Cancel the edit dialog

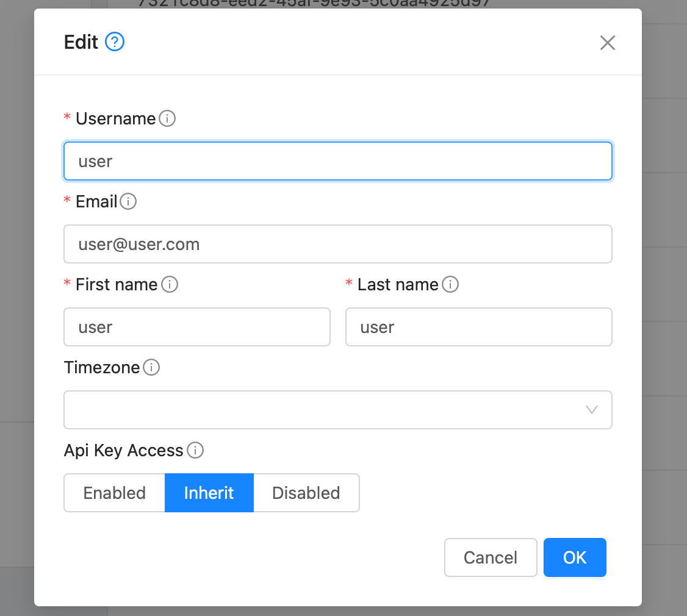[491, 557]
